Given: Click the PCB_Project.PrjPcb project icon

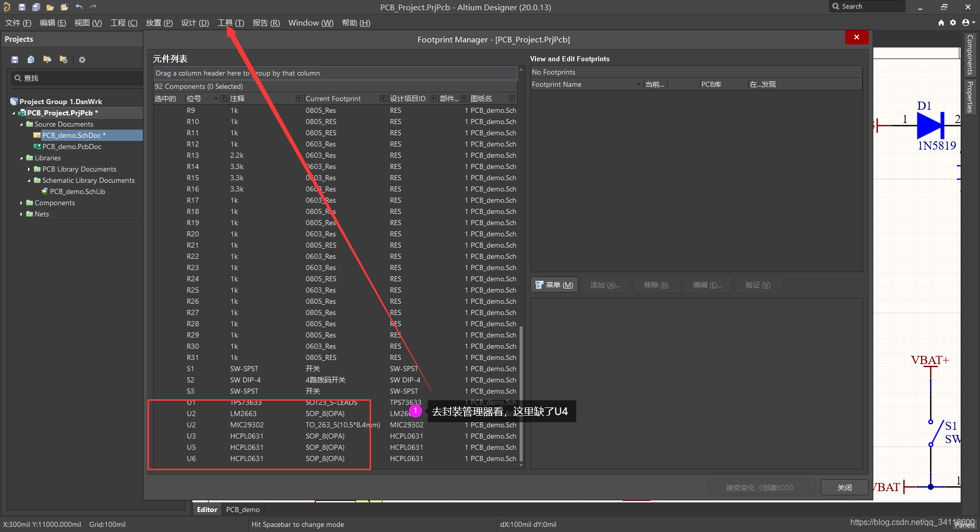Looking at the screenshot, I should click(22, 113).
